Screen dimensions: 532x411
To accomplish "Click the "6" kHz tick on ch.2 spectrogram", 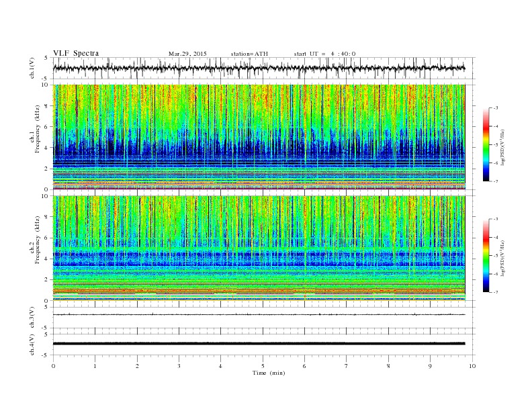I will tap(47, 238).
